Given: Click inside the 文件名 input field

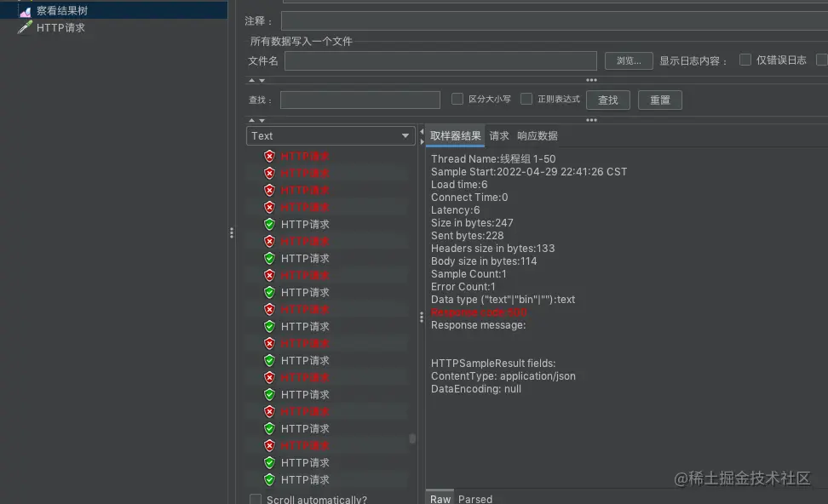Looking at the screenshot, I should (x=426, y=60).
